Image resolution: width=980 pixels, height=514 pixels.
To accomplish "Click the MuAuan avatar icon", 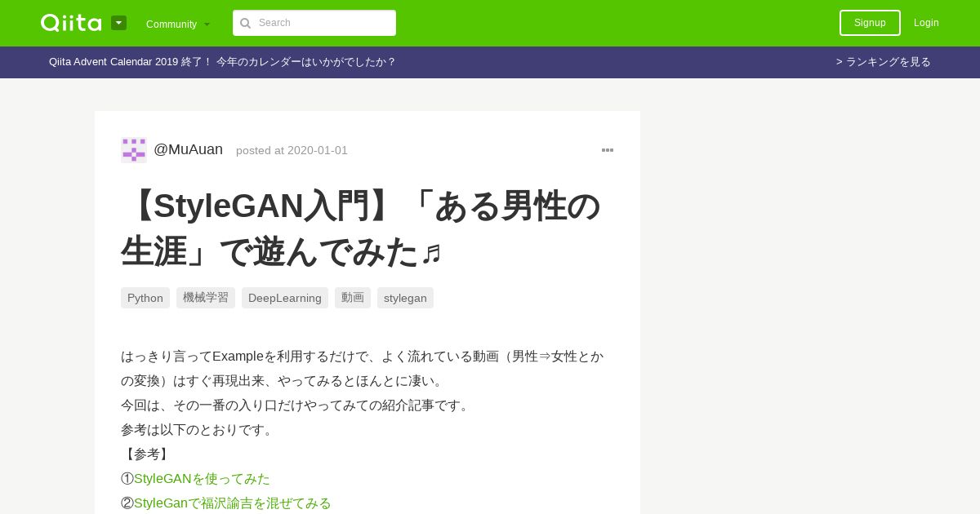I will click(x=134, y=150).
